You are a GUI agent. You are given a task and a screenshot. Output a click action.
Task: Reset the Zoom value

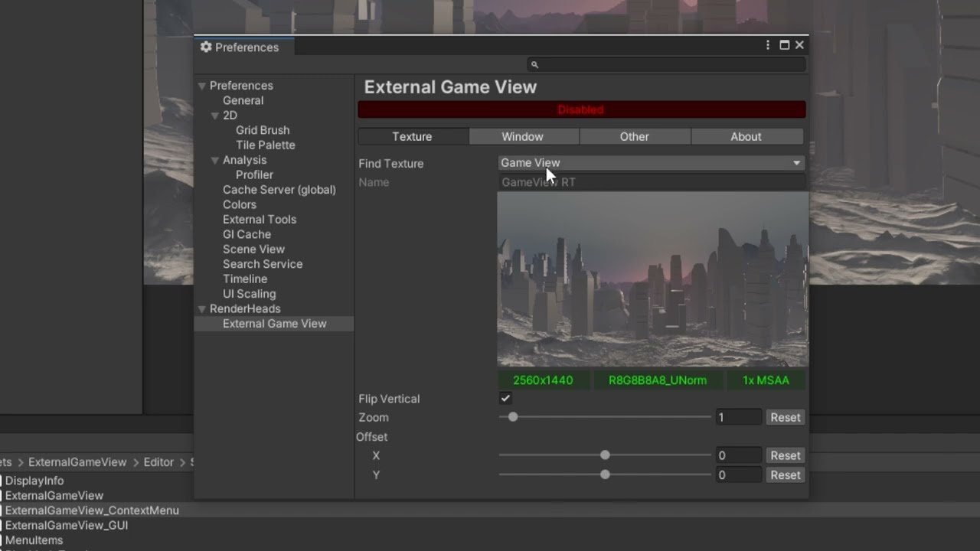click(x=785, y=417)
